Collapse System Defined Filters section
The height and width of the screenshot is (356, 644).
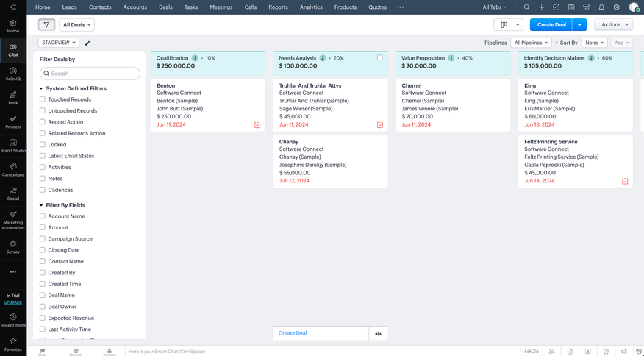coord(41,88)
